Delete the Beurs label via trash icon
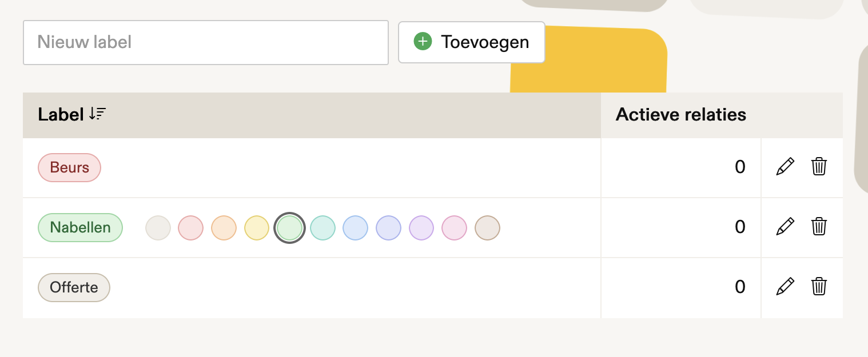Image resolution: width=868 pixels, height=357 pixels. (x=819, y=167)
